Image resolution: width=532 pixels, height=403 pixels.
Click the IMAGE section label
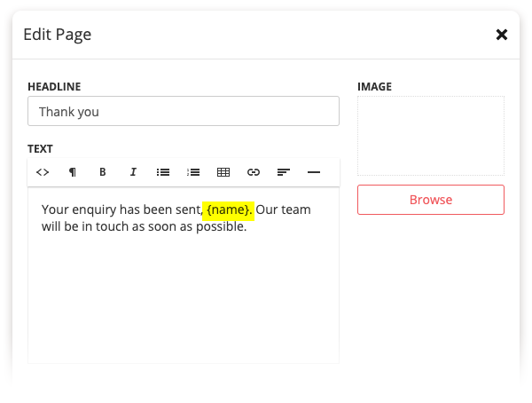pyautogui.click(x=374, y=87)
